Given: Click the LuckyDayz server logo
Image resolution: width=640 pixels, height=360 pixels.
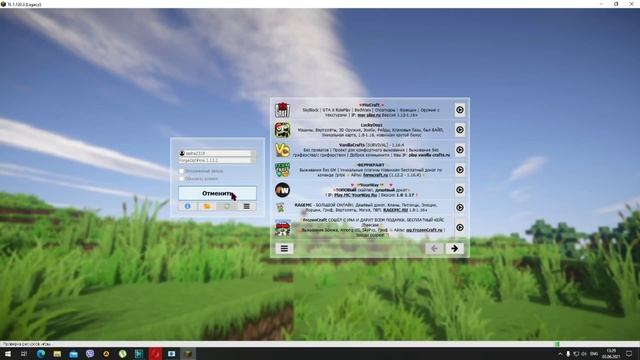Looking at the screenshot, I should 282,130.
